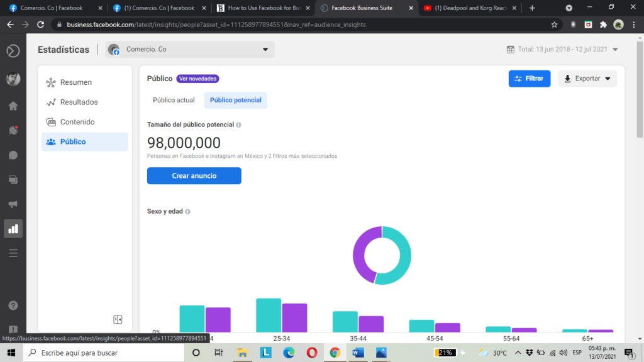The height and width of the screenshot is (362, 644).
Task: Select the insights bar chart sidebar icon
Action: pyautogui.click(x=13, y=229)
